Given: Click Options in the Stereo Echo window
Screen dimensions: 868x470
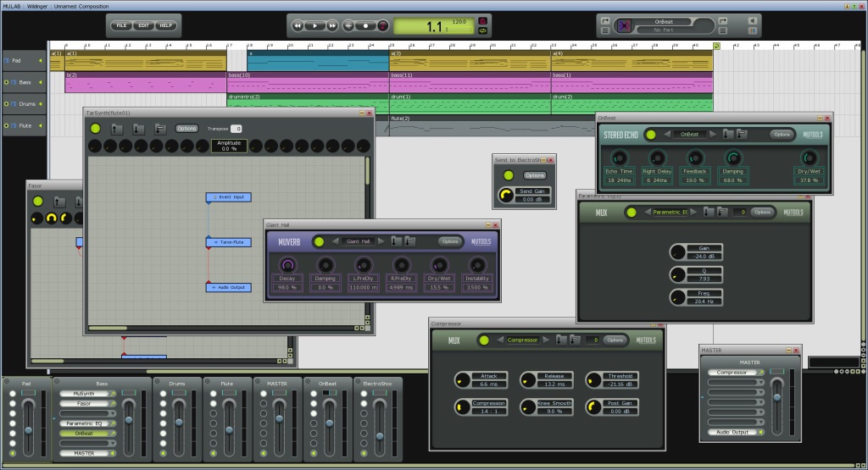Looking at the screenshot, I should (x=781, y=134).
